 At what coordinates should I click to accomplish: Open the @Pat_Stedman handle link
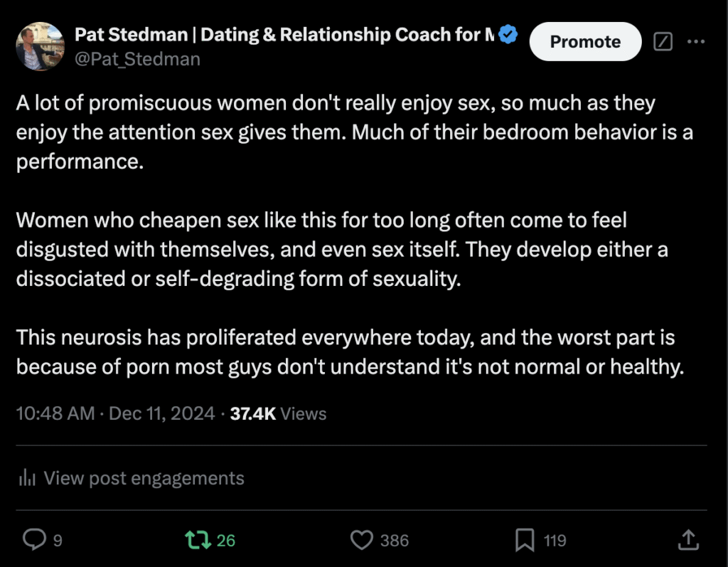point(137,60)
